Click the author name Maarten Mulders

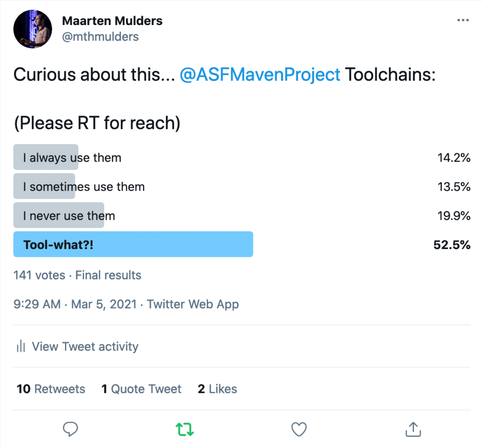pos(112,21)
